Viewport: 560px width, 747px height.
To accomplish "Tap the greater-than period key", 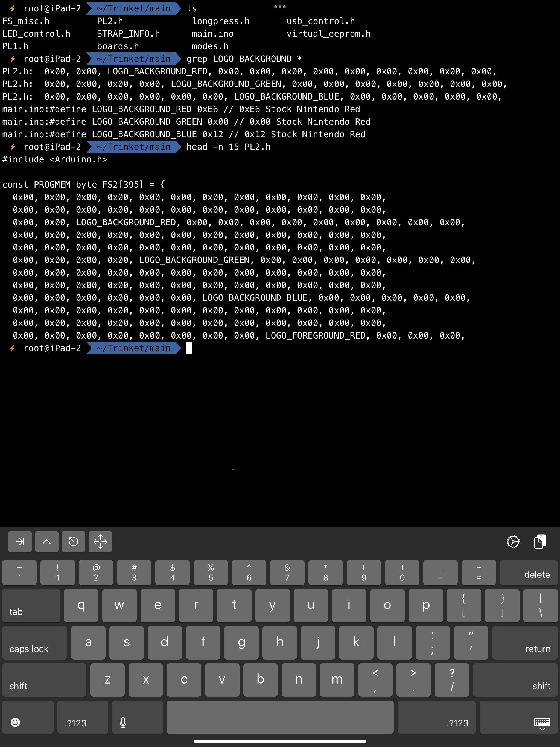I will point(413,680).
